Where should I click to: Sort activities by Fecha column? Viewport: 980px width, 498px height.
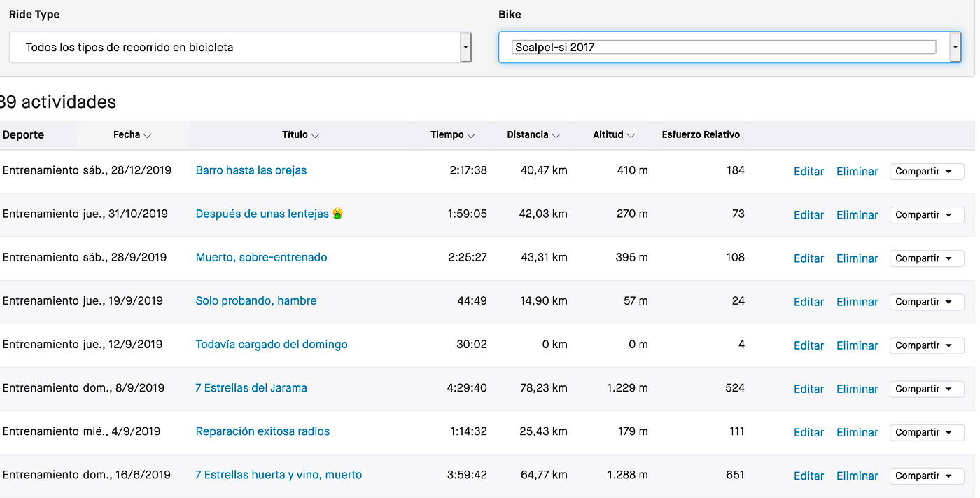point(132,134)
